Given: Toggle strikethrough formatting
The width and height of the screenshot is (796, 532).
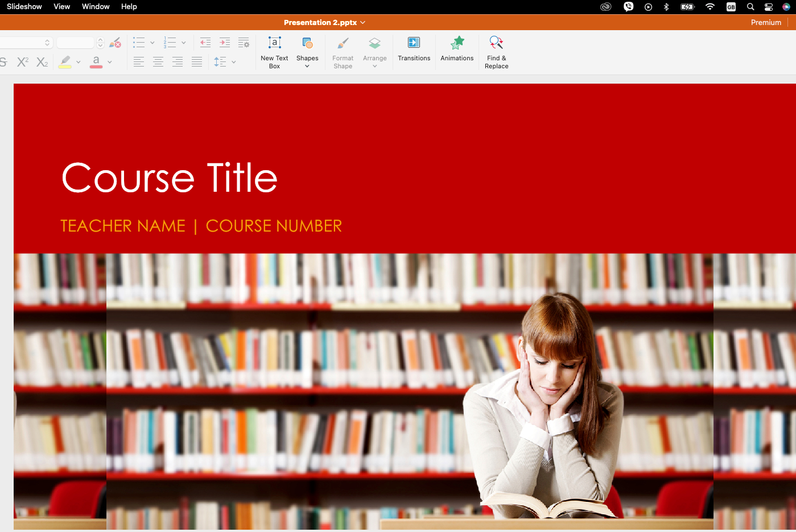Looking at the screenshot, I should tap(3, 62).
